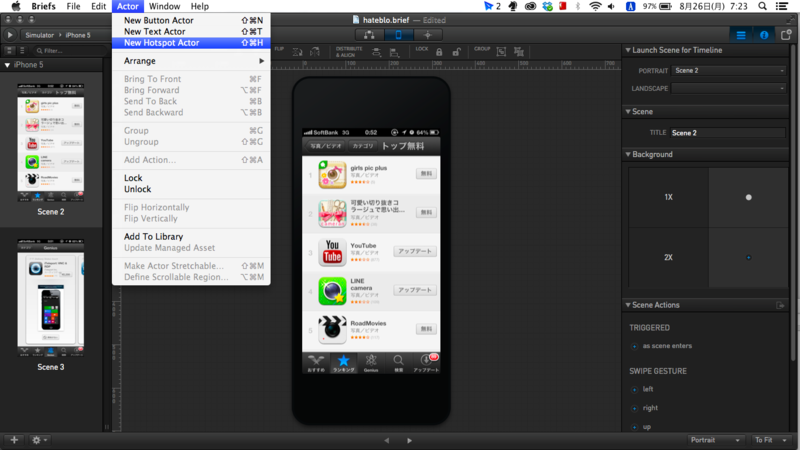The image size is (800, 450).
Task: Open the File menu
Action: tap(73, 6)
